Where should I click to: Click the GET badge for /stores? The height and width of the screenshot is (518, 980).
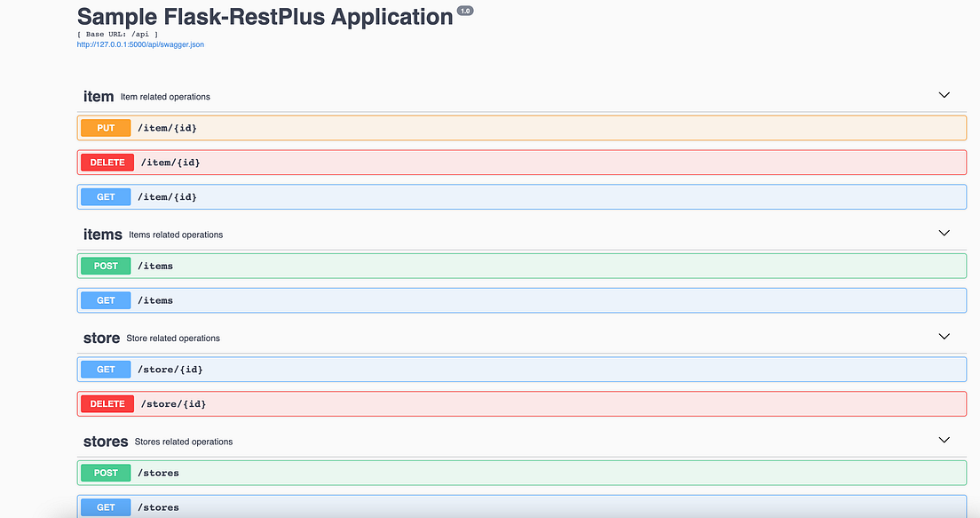coord(106,507)
